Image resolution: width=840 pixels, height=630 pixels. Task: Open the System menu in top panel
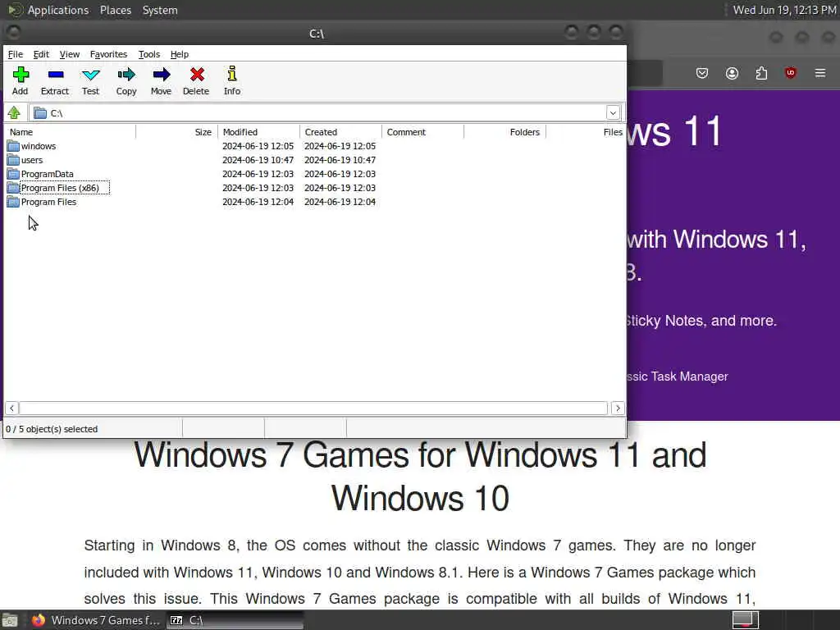160,10
